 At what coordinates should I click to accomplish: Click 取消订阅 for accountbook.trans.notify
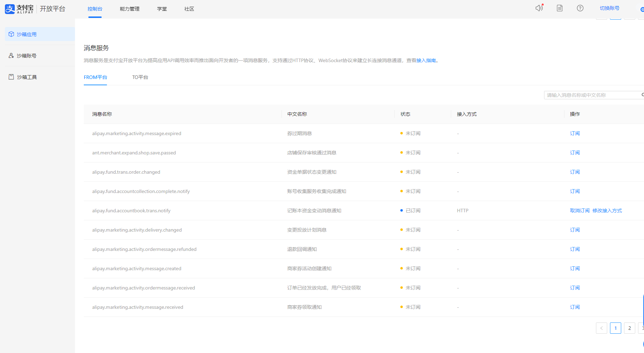[x=580, y=211]
